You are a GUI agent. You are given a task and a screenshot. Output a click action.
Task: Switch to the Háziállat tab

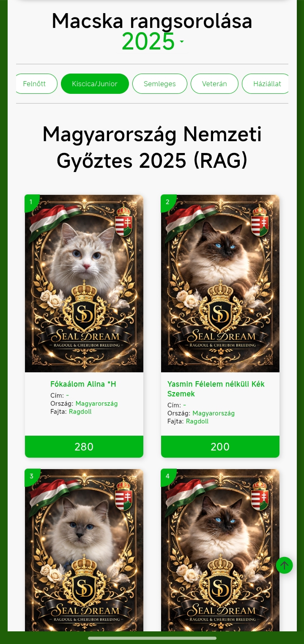pos(266,84)
